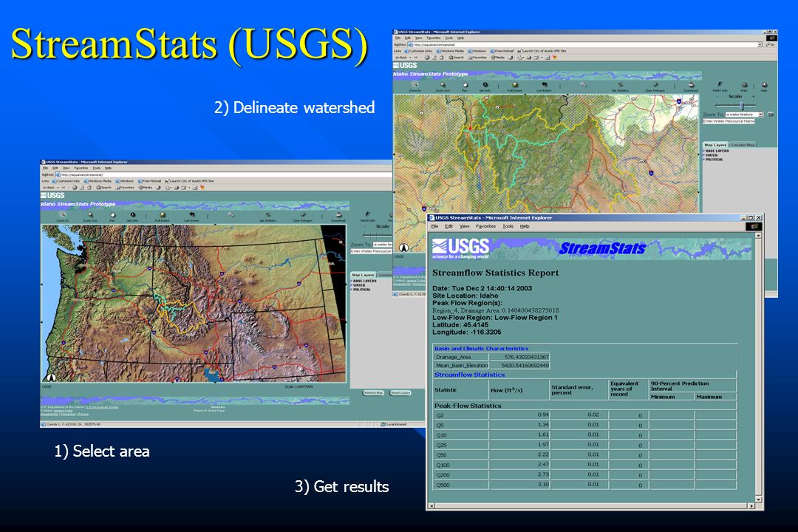Viewport: 798px width, 532px height.
Task: Click NWIS Info icon in delineate-watershed window
Action: click(x=720, y=86)
